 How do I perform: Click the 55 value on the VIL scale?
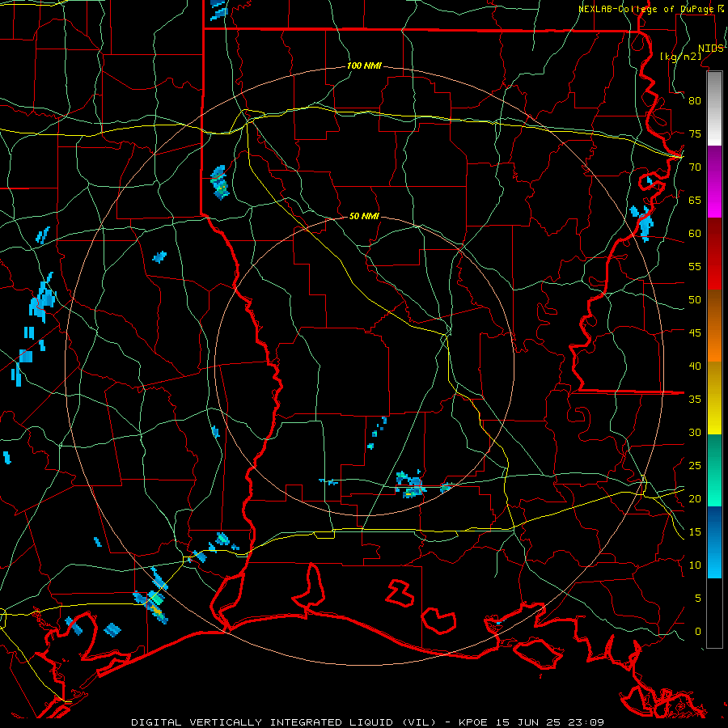[695, 266]
